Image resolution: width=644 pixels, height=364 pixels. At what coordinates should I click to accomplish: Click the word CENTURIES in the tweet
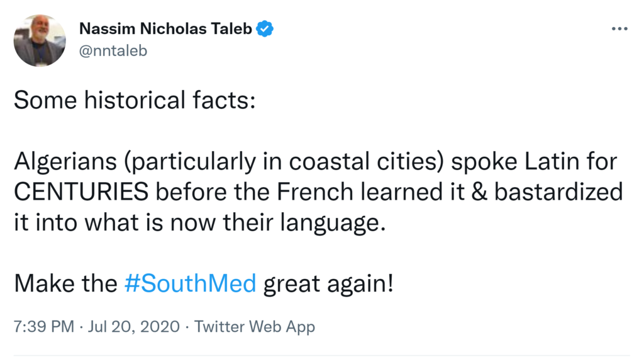click(x=80, y=192)
